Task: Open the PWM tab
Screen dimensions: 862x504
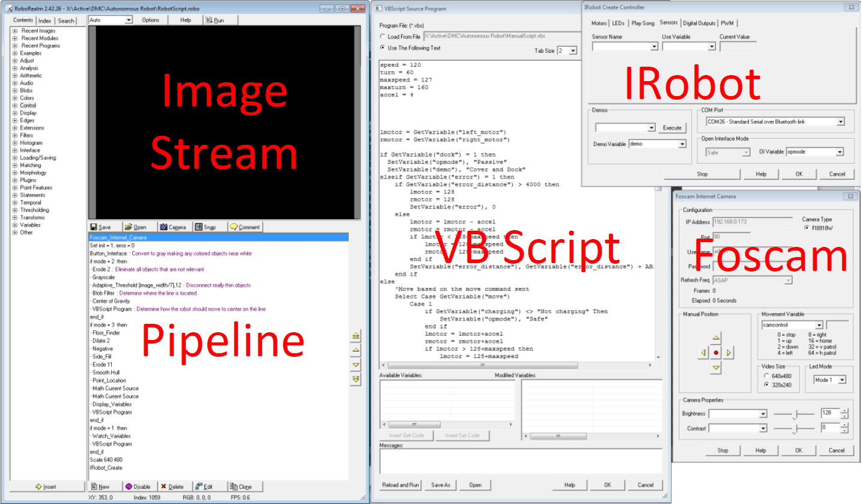Action: tap(727, 23)
